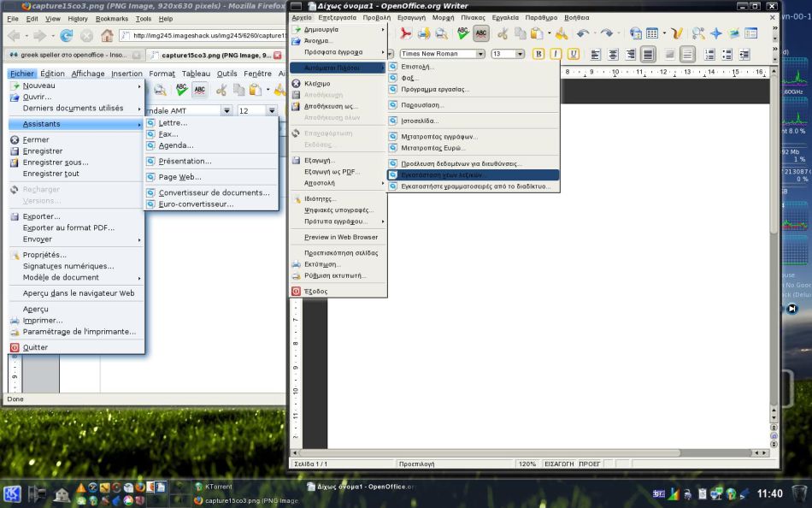Expand the Αποστολή submenu
The image size is (812, 508).
click(338, 183)
